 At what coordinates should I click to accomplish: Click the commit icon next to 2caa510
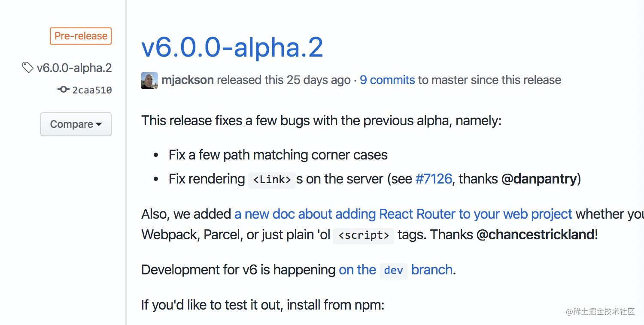pos(63,89)
